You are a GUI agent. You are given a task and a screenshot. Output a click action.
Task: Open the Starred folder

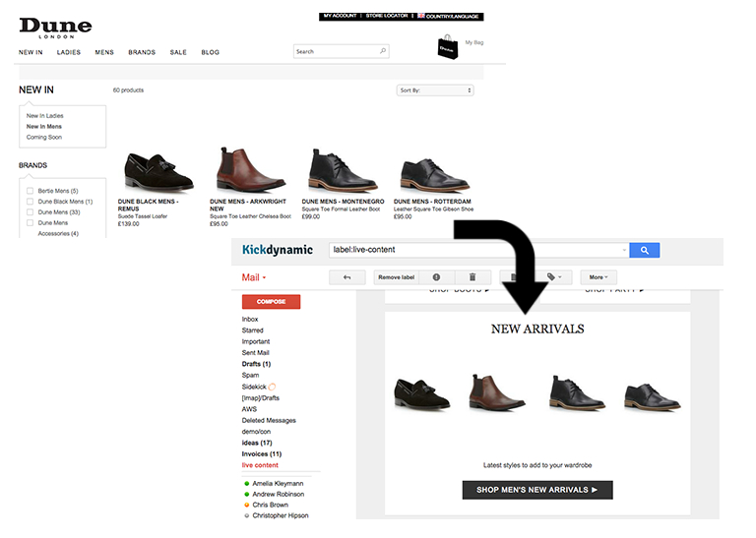point(252,330)
